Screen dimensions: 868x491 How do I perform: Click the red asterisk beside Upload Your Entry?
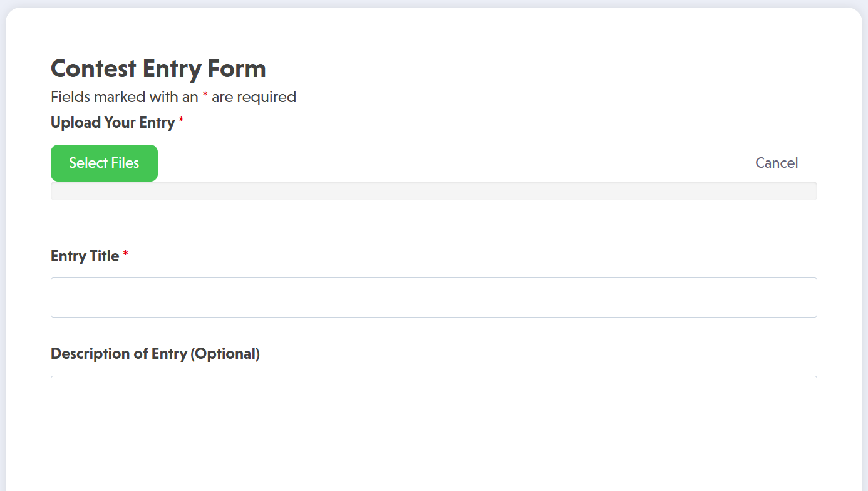point(181,121)
